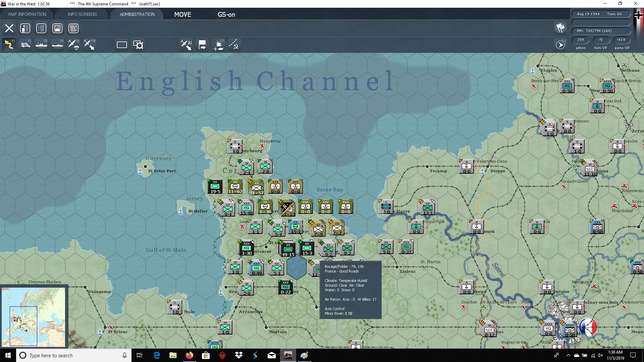Open the list/preferences icon in toolbar
The width and height of the screenshot is (644, 362).
pyautogui.click(x=41, y=28)
